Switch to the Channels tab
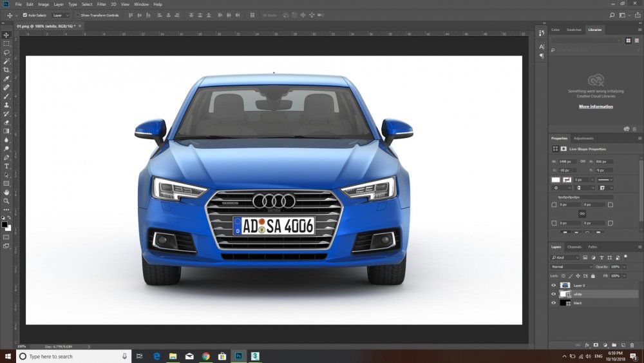Image resolution: width=644 pixels, height=363 pixels. (x=574, y=246)
